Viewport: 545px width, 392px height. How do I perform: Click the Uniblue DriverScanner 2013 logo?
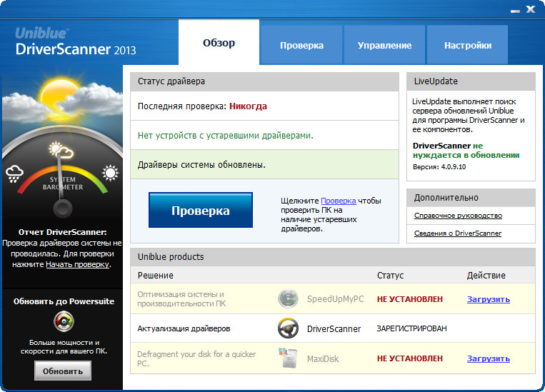coord(75,44)
